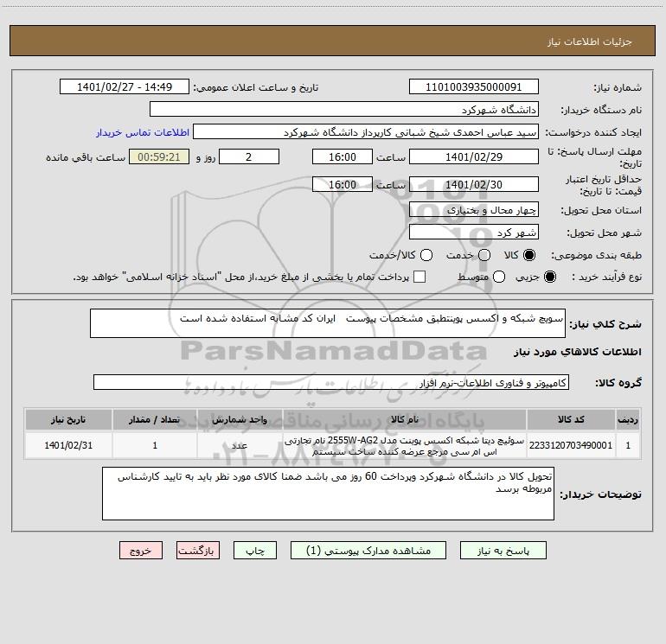Click the price validity date 1401/02/30
The image size is (666, 644).
(474, 184)
